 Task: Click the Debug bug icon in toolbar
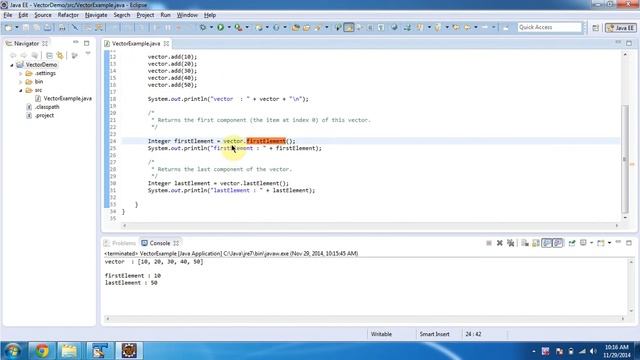[203, 27]
